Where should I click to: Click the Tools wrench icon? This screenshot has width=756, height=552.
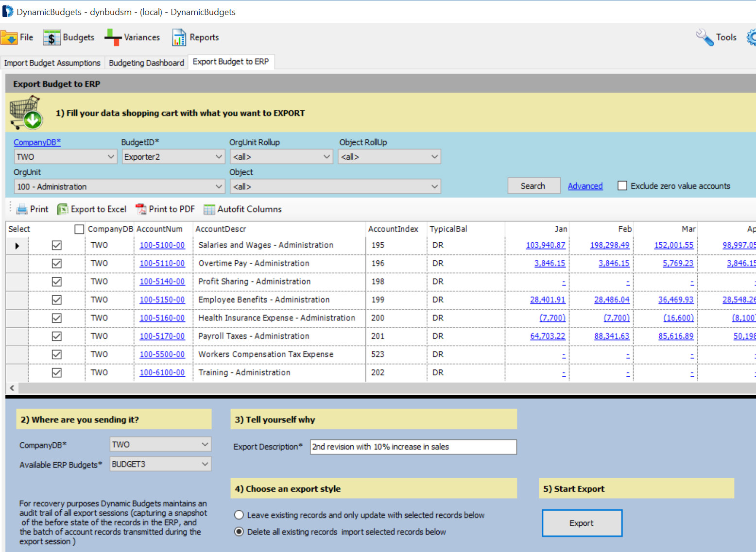705,37
